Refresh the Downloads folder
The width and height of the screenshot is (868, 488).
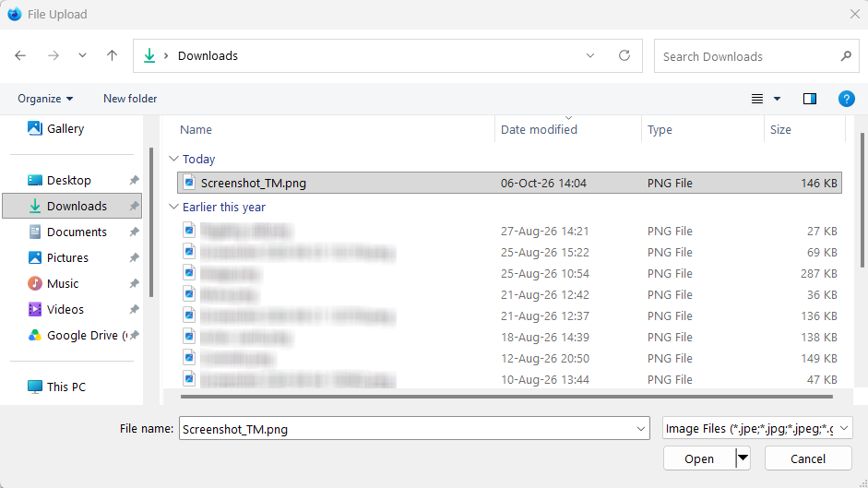coord(624,55)
